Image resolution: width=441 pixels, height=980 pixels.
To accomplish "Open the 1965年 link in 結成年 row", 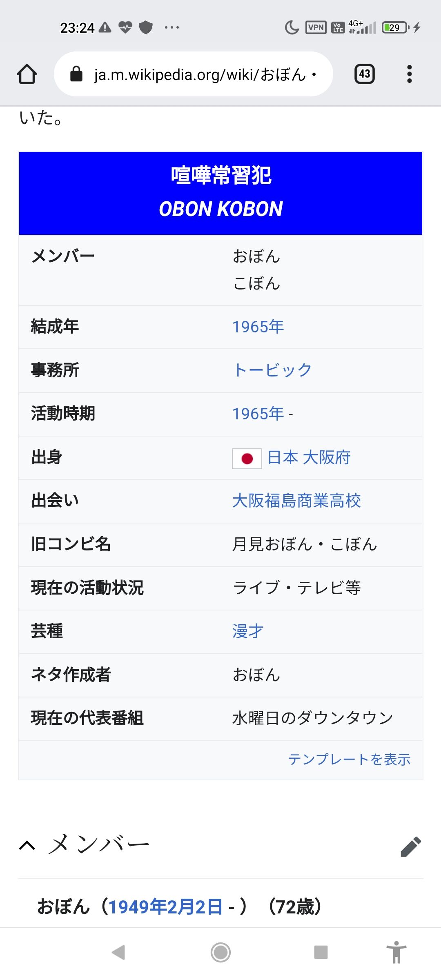I will click(x=258, y=327).
